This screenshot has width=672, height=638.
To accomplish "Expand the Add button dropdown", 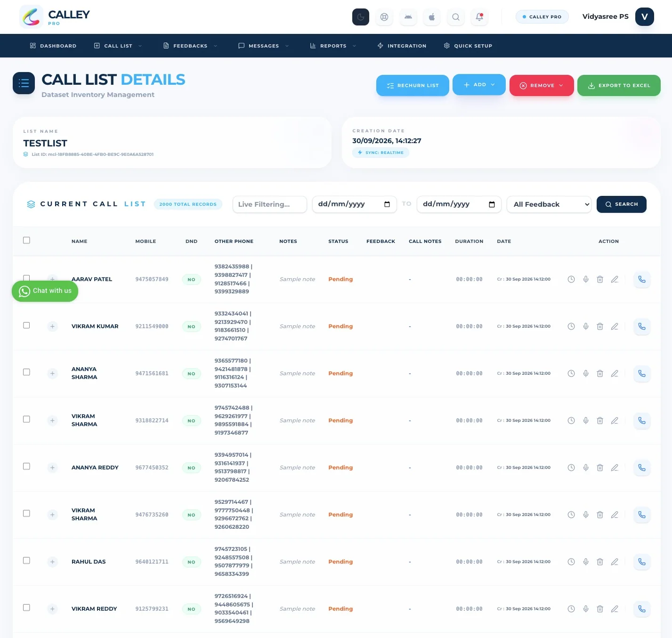I will (x=479, y=85).
